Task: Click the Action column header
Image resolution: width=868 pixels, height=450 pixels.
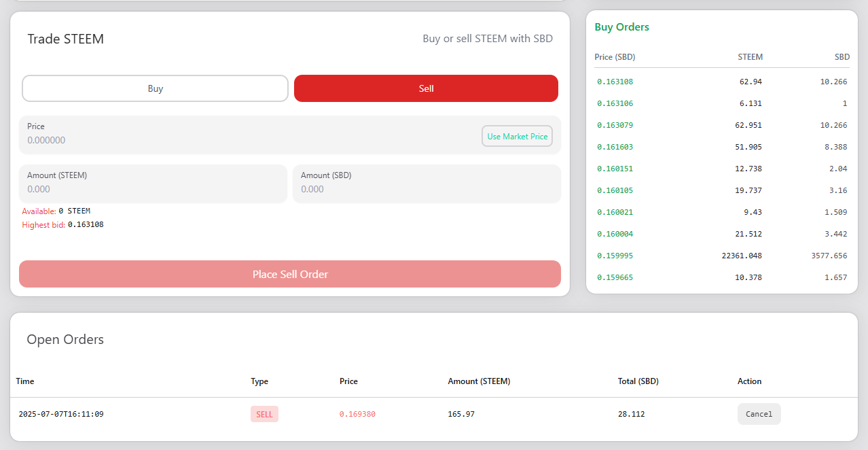Action: 749,381
